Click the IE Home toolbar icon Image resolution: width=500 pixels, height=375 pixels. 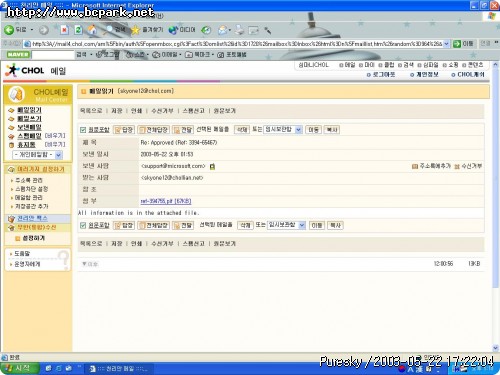(92, 30)
